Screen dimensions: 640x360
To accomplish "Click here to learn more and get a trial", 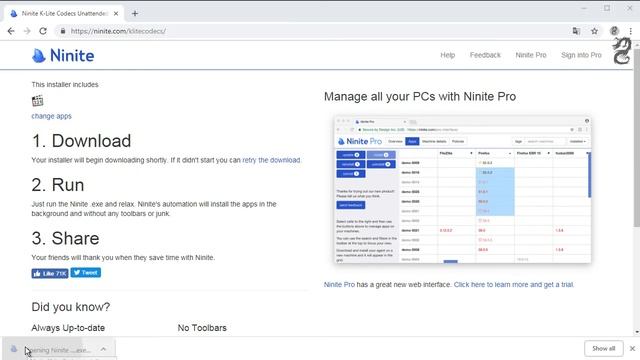I will pyautogui.click(x=514, y=284).
